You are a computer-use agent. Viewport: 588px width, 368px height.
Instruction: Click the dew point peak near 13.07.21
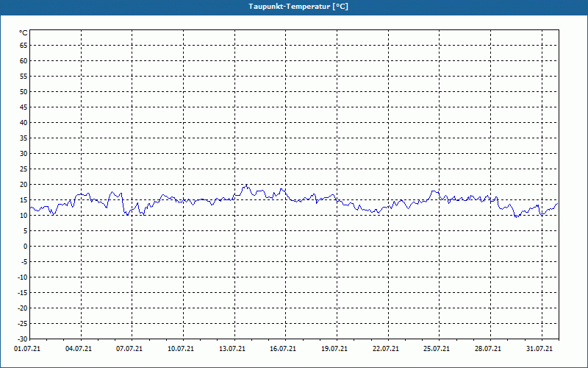(x=246, y=185)
